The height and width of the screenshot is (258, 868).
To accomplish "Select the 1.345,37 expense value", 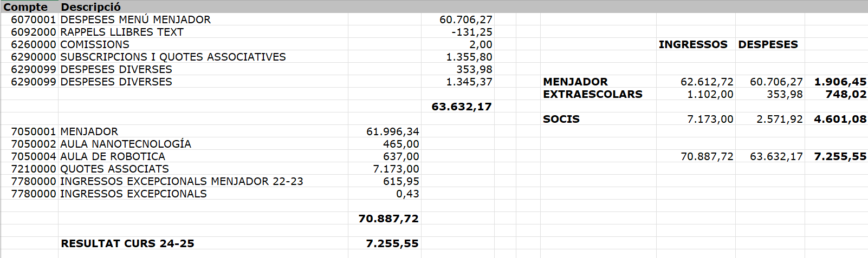I will 469,82.
